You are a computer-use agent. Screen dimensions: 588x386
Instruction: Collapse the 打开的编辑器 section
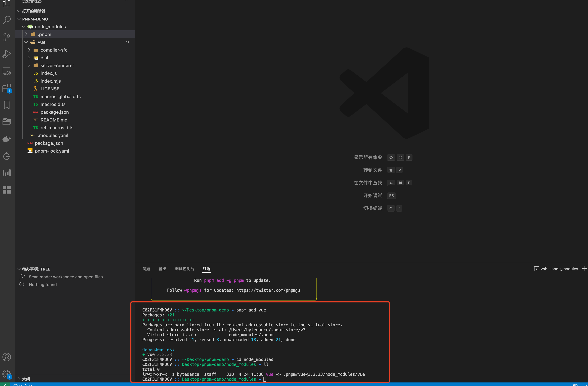click(19, 11)
